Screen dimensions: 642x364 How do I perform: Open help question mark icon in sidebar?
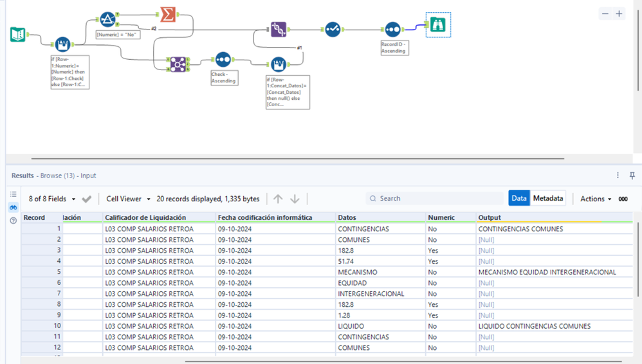point(13,221)
